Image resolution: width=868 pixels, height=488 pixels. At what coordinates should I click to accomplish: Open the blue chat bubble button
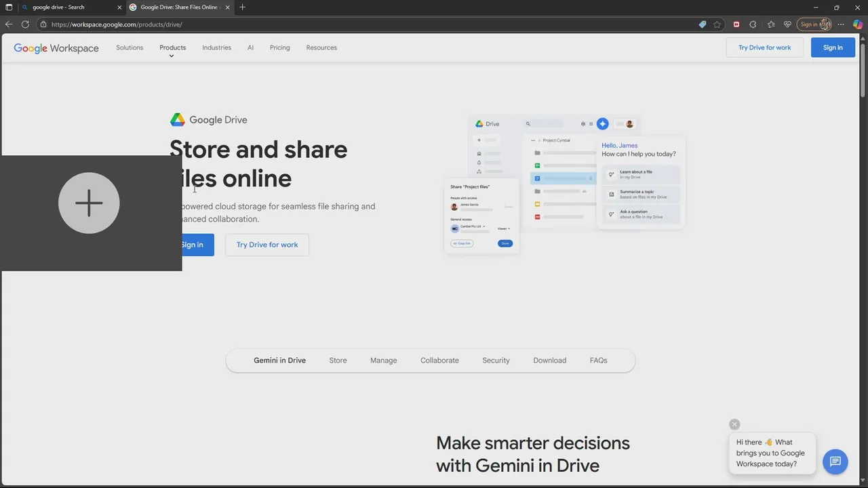835,462
